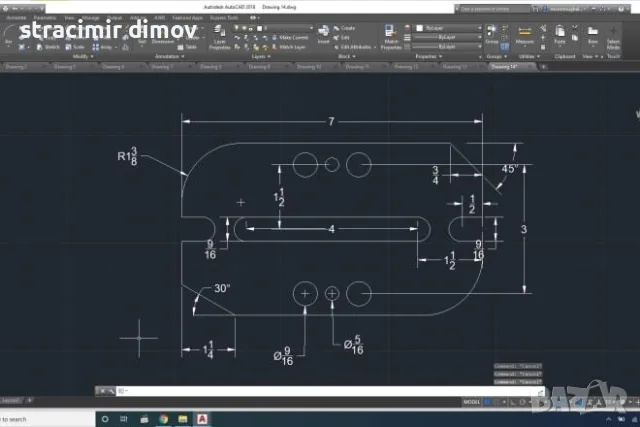Select the Arc draw tool
The image size is (640, 427).
(x=9, y=35)
